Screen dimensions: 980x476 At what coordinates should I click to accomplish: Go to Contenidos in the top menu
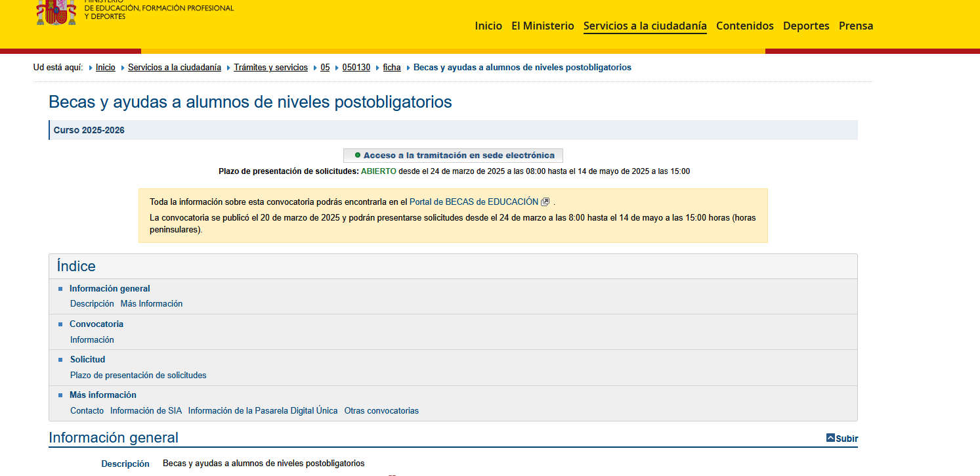tap(744, 26)
